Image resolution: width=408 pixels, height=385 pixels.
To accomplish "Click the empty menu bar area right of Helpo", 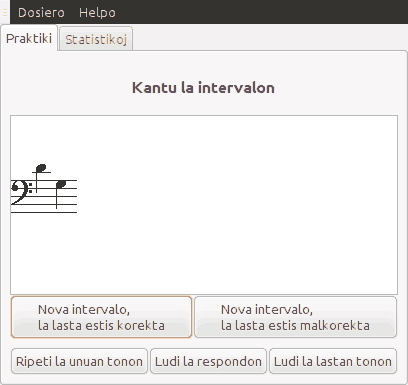I will [260, 12].
